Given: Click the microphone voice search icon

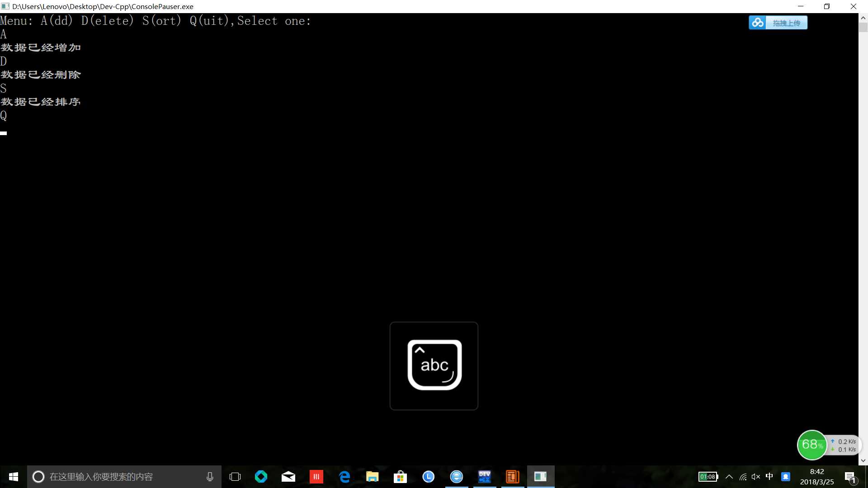Looking at the screenshot, I should 210,477.
